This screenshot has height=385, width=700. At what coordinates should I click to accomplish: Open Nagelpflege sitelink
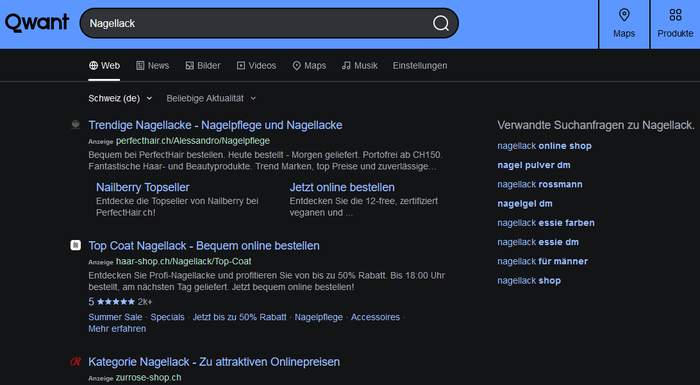[319, 317]
